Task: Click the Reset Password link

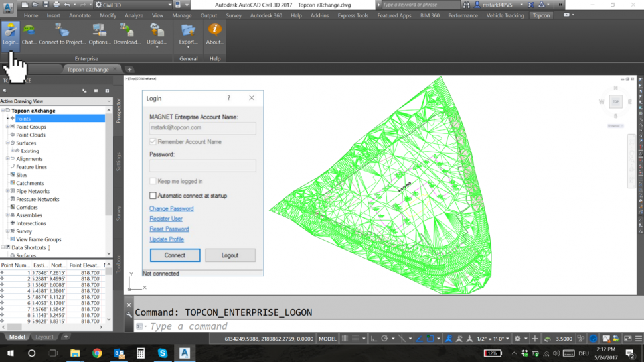Action: 169,229
